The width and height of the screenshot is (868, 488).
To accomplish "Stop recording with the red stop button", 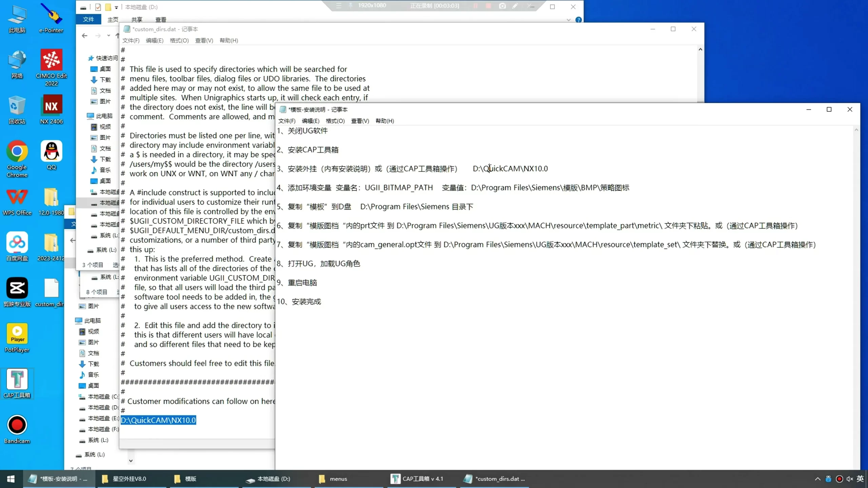I will point(489,6).
